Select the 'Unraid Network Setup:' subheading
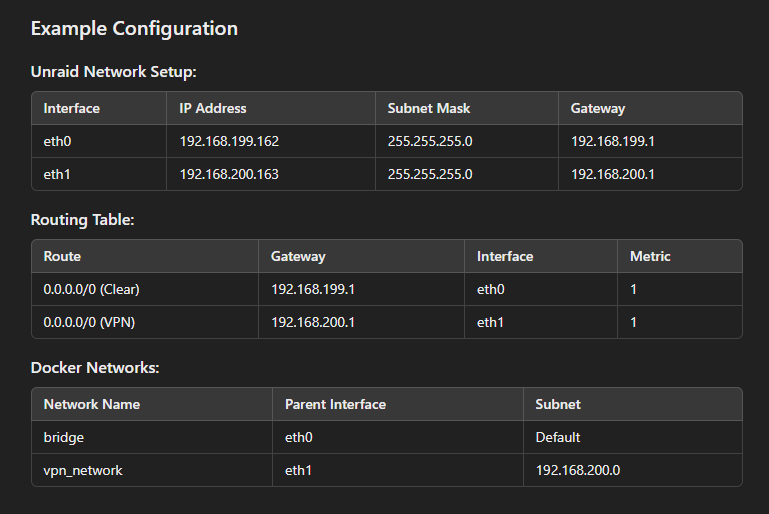This screenshot has width=769, height=514. [x=113, y=72]
